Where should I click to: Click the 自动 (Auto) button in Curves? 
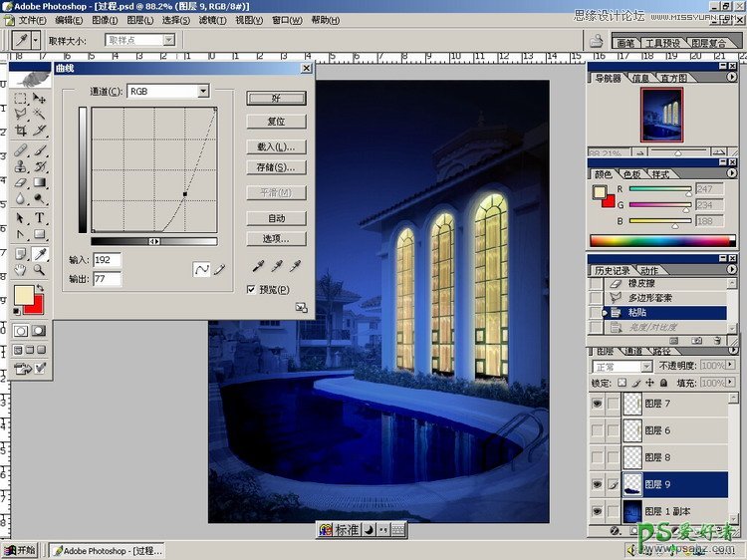pyautogui.click(x=276, y=218)
